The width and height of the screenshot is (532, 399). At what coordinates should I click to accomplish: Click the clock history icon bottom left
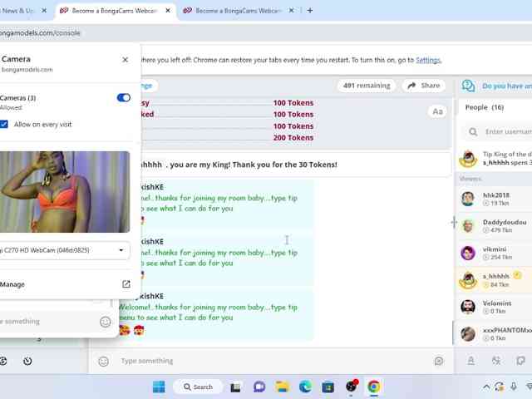27,361
